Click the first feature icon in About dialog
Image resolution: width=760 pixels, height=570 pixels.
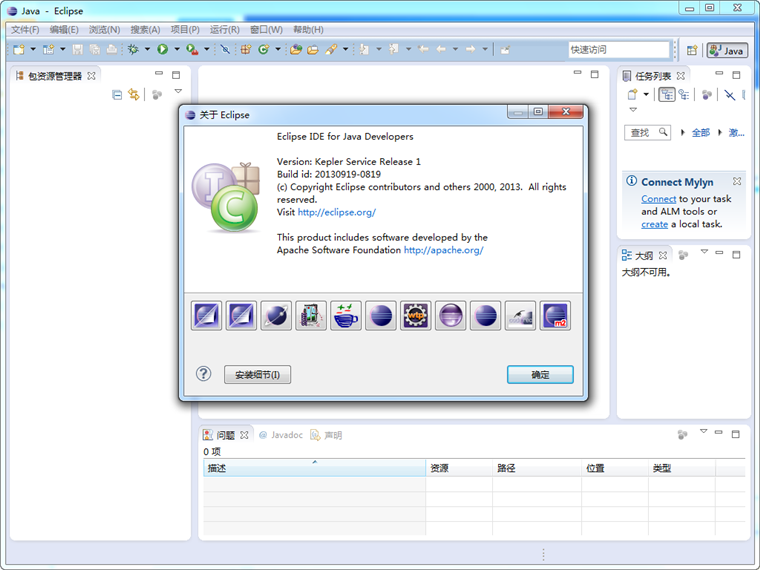tap(206, 316)
